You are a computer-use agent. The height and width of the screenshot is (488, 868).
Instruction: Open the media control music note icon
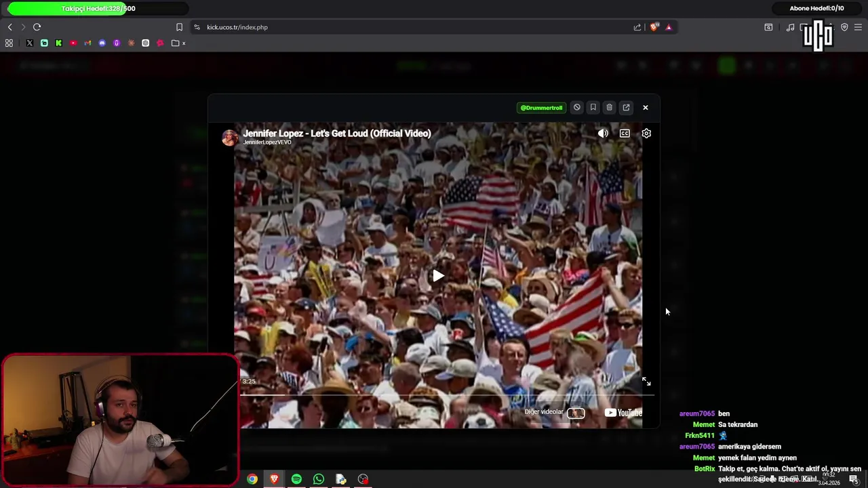coord(790,27)
